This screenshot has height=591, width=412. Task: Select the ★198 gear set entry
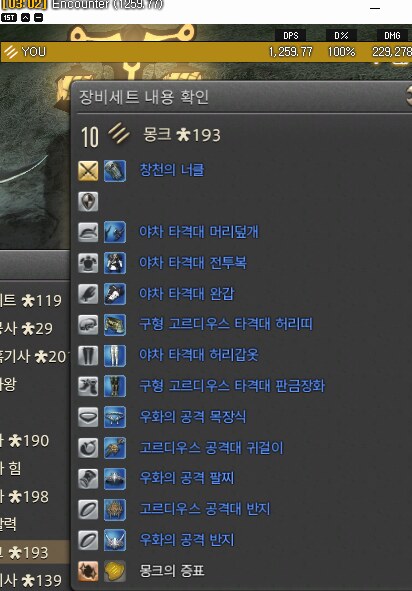26,497
